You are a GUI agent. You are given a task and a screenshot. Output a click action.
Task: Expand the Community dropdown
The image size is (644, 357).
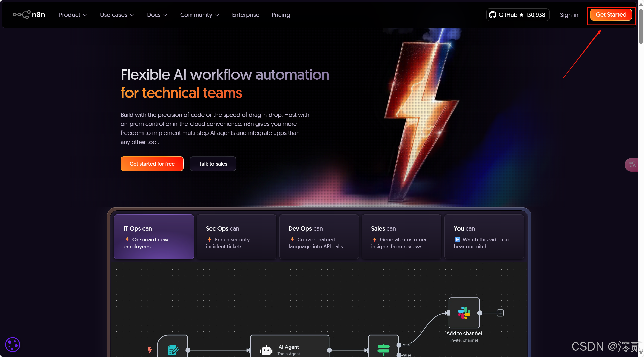click(x=199, y=15)
